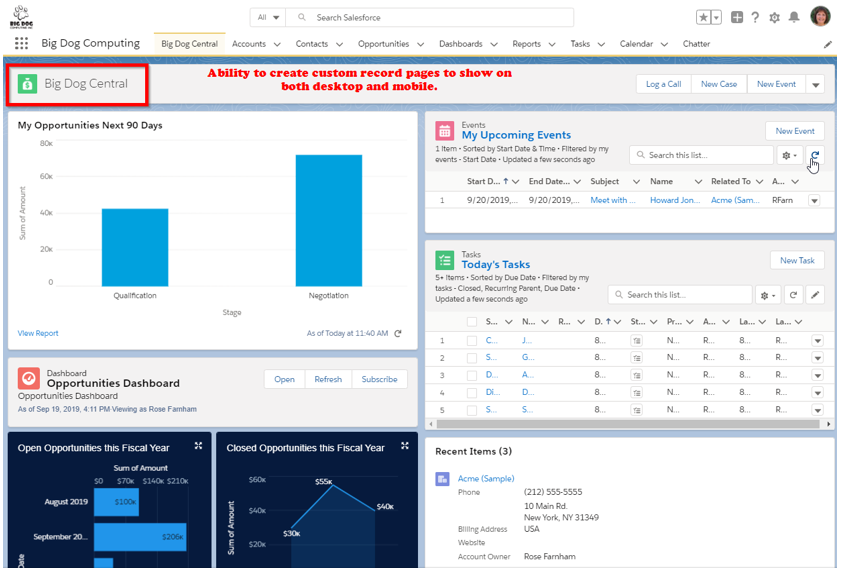Check the box for task row 2

472,358
